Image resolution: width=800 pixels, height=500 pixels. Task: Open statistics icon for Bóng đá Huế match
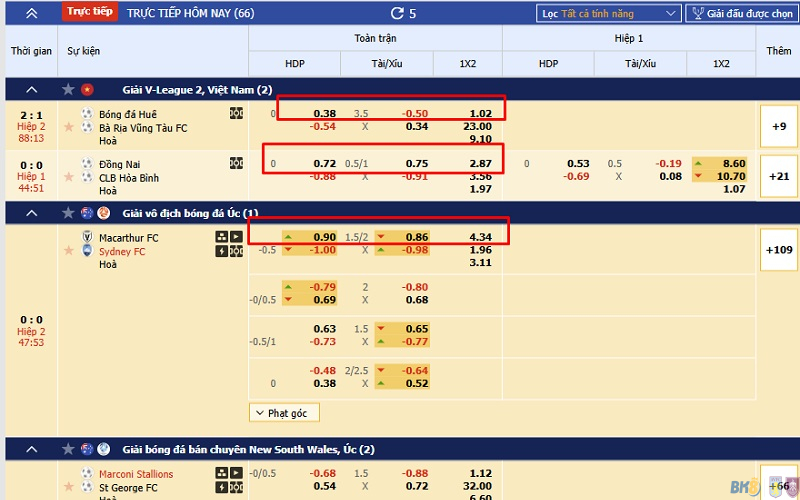236,113
